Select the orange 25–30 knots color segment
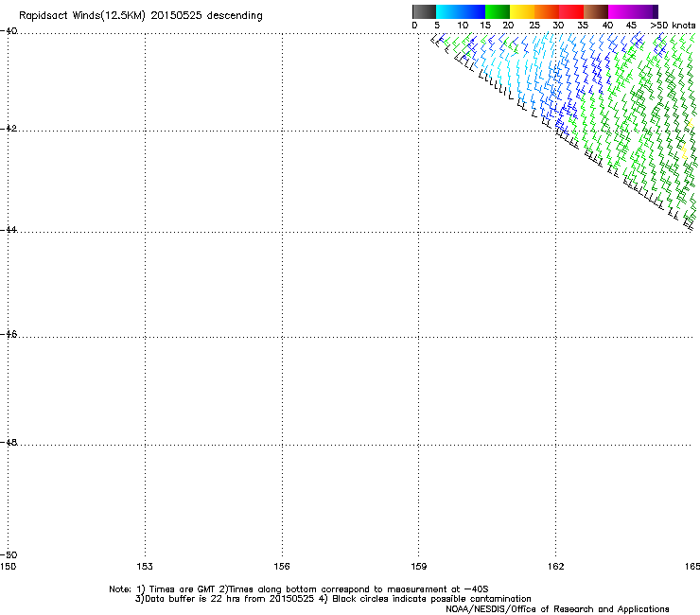This screenshot has height=615, width=700. point(547,11)
